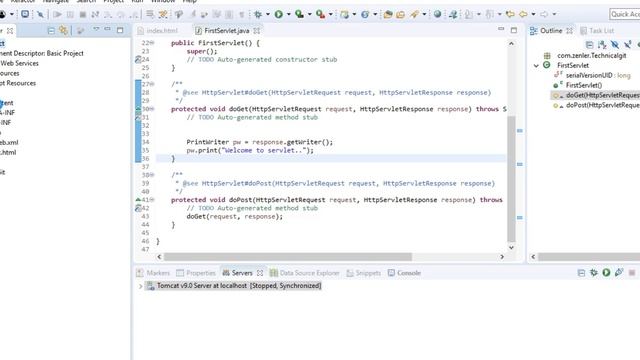Toggle Hide Fields in the Outline toolbar
The image size is (640, 360).
click(x=615, y=44)
